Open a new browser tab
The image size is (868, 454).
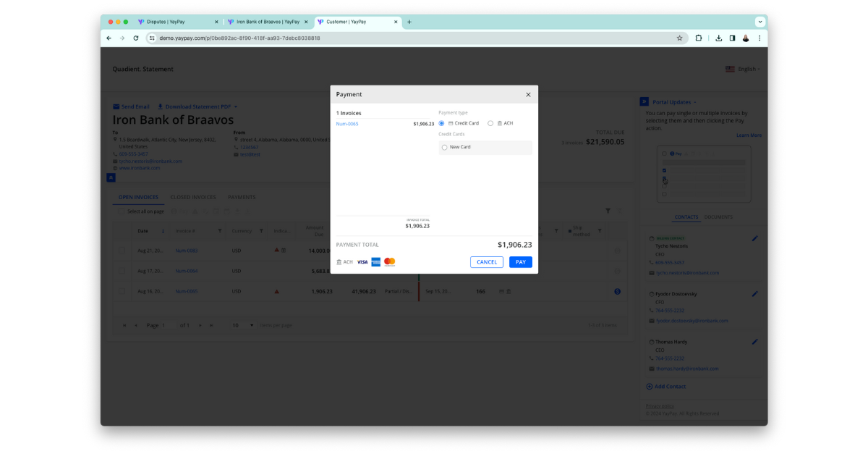(409, 22)
